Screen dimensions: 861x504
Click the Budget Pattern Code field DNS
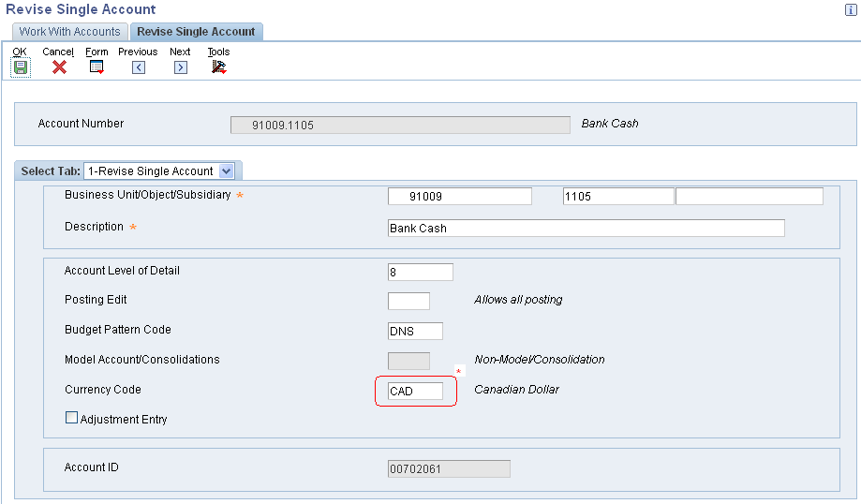[x=415, y=331]
